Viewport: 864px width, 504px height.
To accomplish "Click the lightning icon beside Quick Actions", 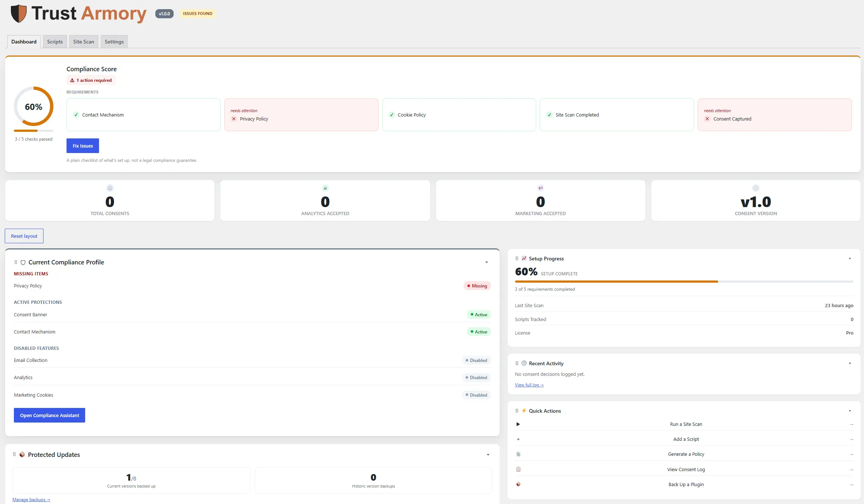I will click(524, 411).
